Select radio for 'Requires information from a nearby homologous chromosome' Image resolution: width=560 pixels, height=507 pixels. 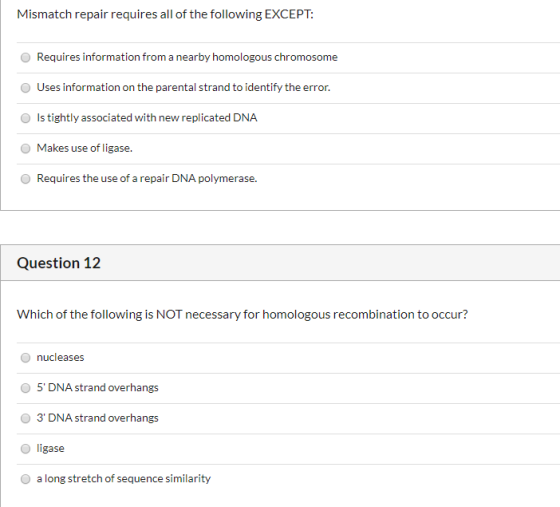pos(25,57)
